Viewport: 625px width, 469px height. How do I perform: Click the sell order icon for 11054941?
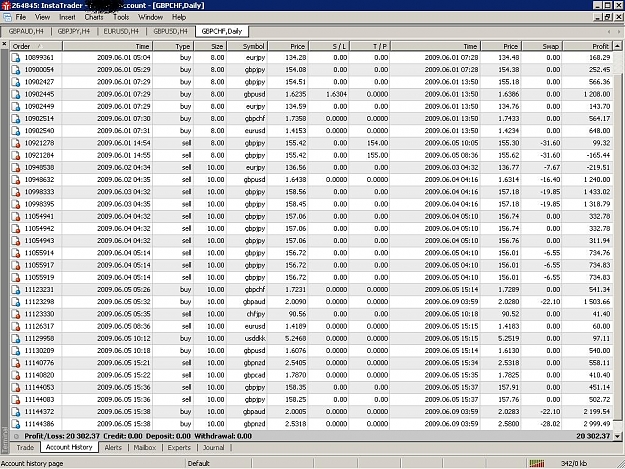pos(16,216)
